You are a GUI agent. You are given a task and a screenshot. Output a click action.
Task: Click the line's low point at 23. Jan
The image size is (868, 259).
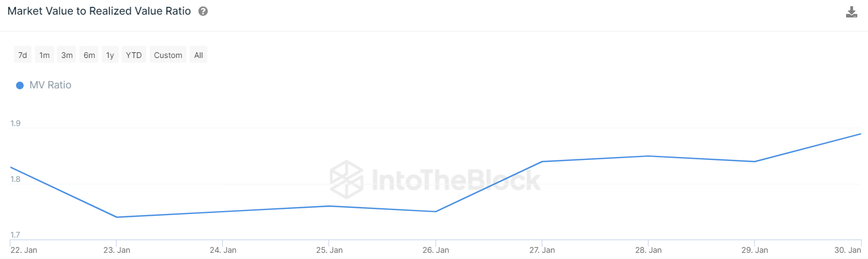pos(117,217)
